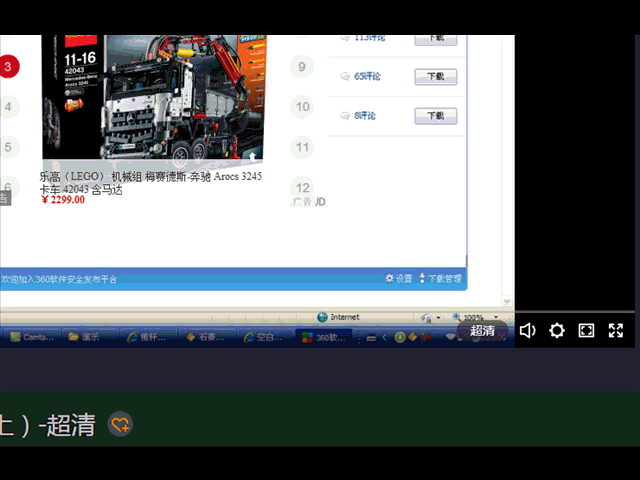
Task: Toggle web fullscreen mode icon
Action: tap(586, 330)
